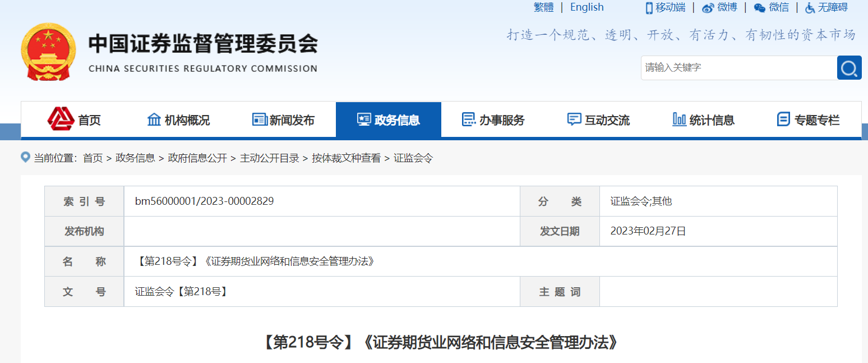Click the monitor icon beside 政务信息

[364, 120]
